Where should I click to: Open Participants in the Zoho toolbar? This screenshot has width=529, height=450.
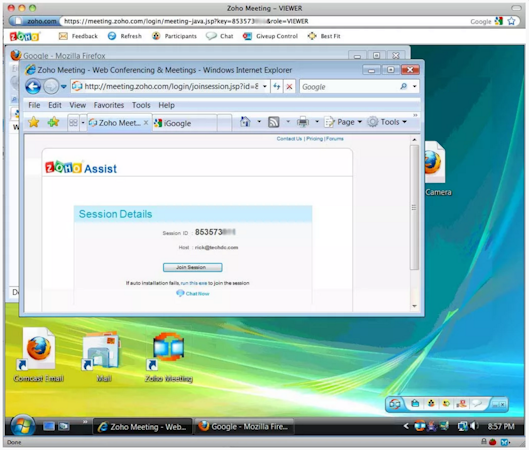coord(174,36)
